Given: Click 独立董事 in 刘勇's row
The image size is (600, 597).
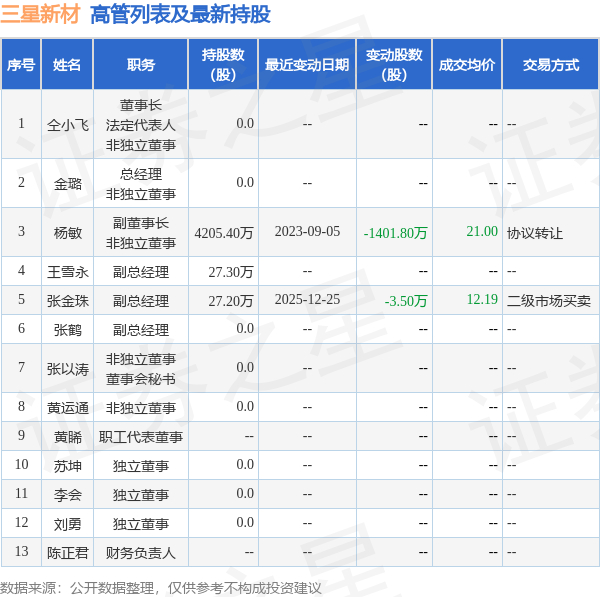Looking at the screenshot, I should 140,524.
